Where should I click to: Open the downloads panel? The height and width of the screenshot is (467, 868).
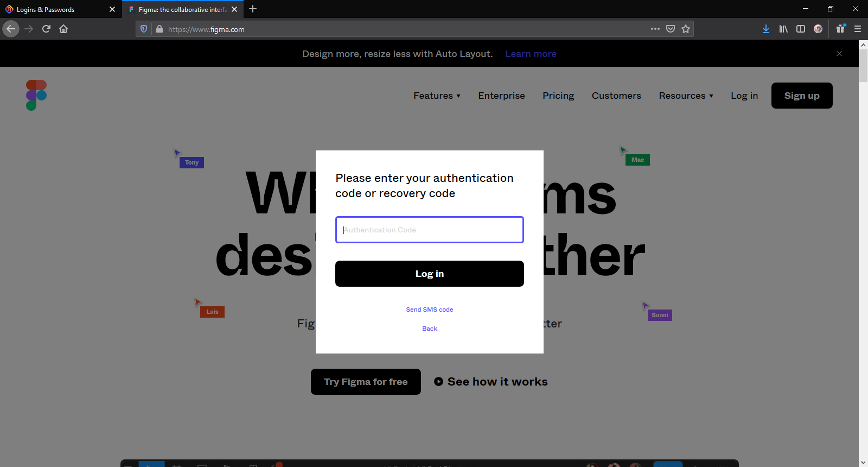coord(766,29)
